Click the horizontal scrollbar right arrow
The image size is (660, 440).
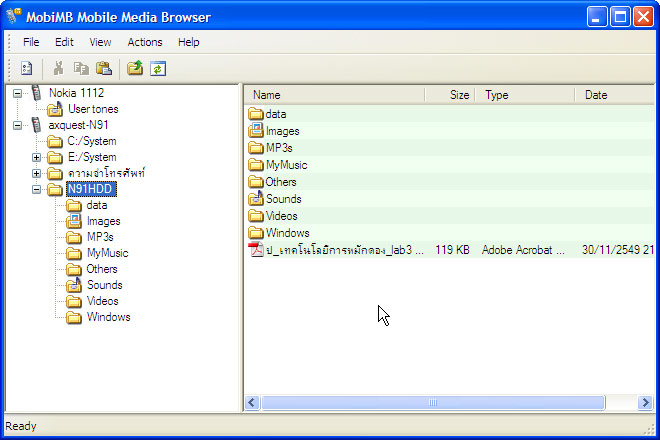point(645,403)
